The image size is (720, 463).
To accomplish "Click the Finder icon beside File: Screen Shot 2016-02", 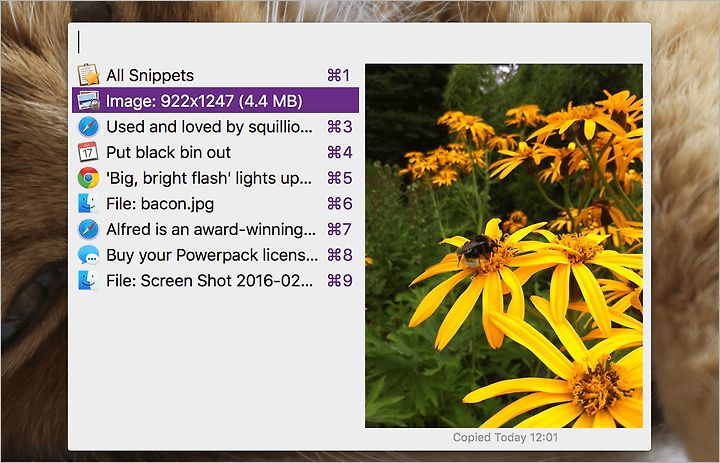I will (88, 281).
